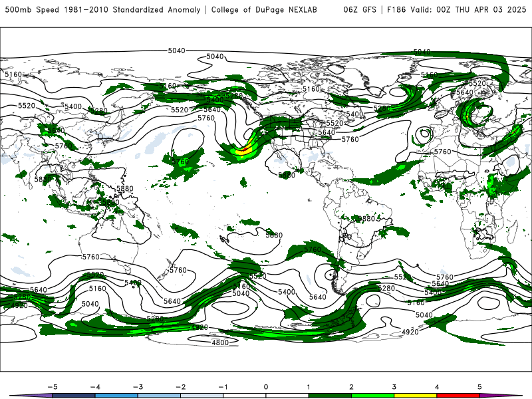532x399 pixels.
Task: Click the red peak anomaly off California coast
Action: (x=245, y=149)
